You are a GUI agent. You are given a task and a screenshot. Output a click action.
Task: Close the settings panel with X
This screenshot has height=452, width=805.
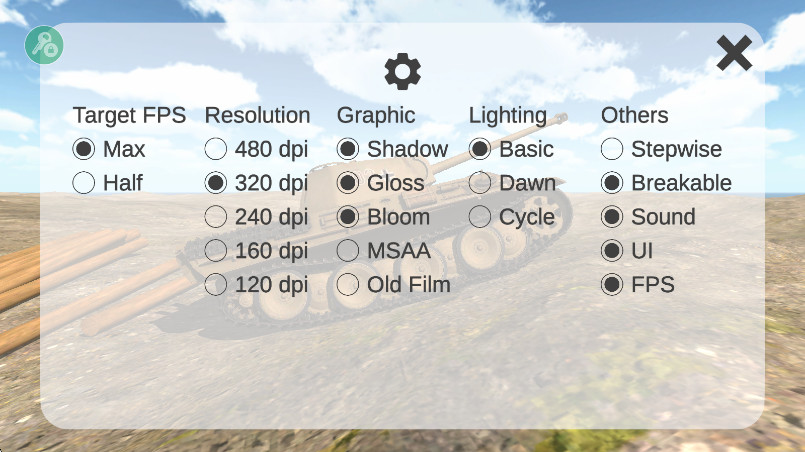coord(734,53)
